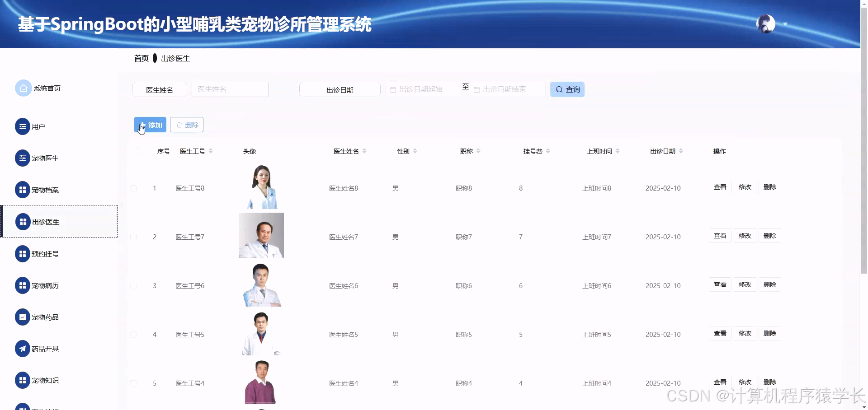Expand the user avatar dropdown menu
Viewport: 868px width, 410px height.
[x=785, y=24]
